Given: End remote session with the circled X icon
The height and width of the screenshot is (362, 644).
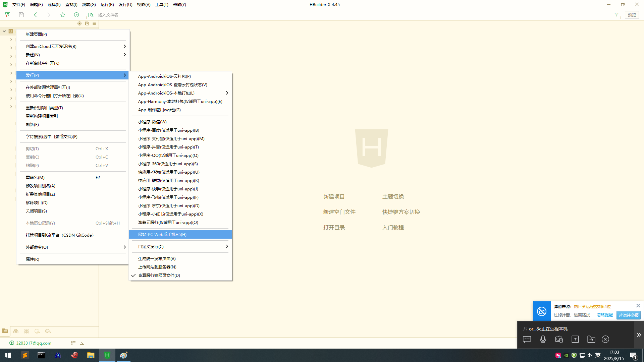Looking at the screenshot, I should click(x=605, y=339).
